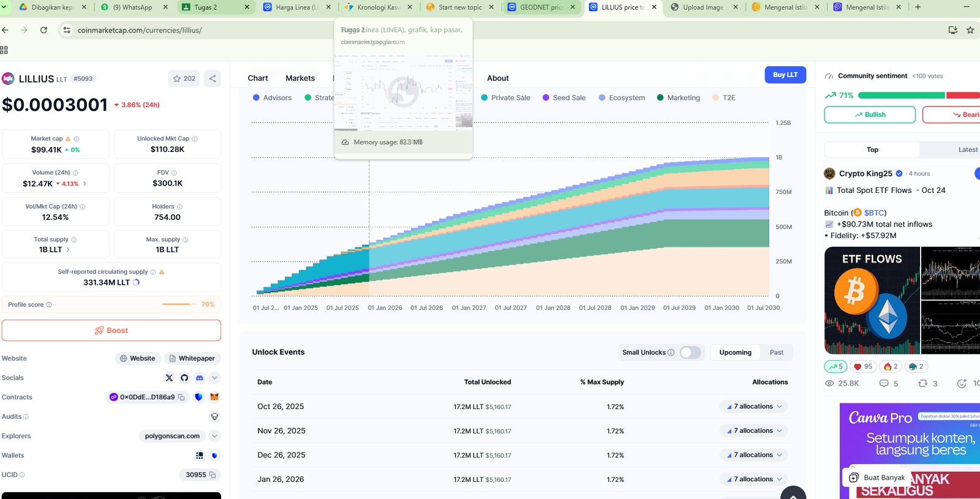Image resolution: width=980 pixels, height=499 pixels.
Task: Click the share icon beside the watchlist star
Action: [x=213, y=78]
